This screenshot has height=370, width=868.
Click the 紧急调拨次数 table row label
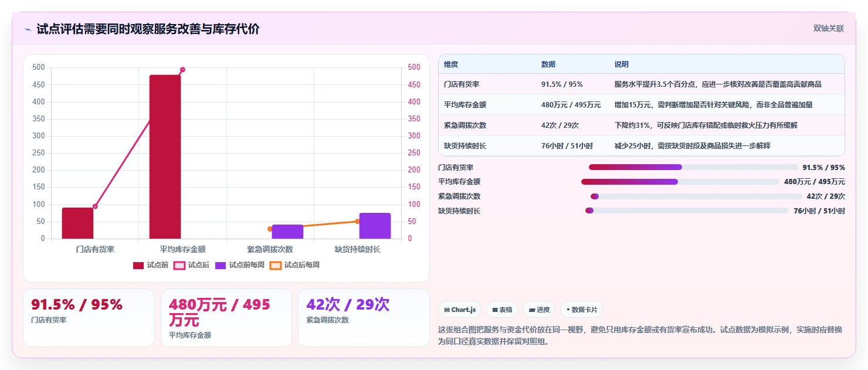[465, 125]
